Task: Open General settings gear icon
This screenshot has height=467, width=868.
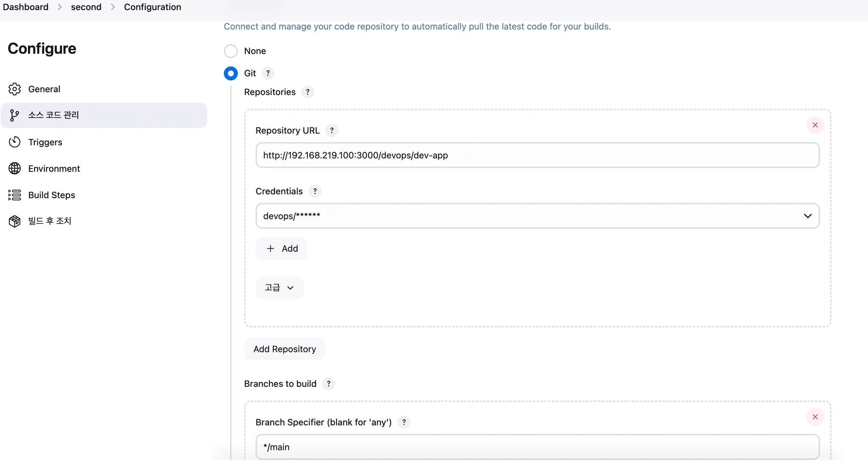Action: [x=14, y=89]
